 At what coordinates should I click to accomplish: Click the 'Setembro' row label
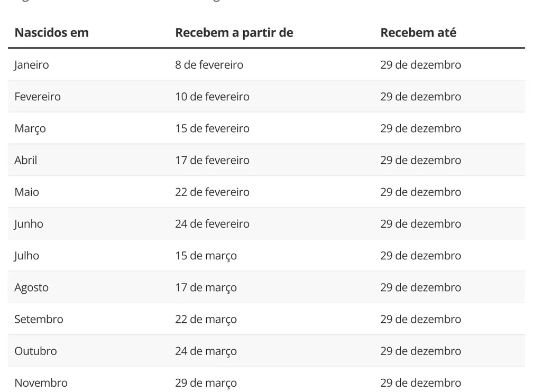[39, 319]
